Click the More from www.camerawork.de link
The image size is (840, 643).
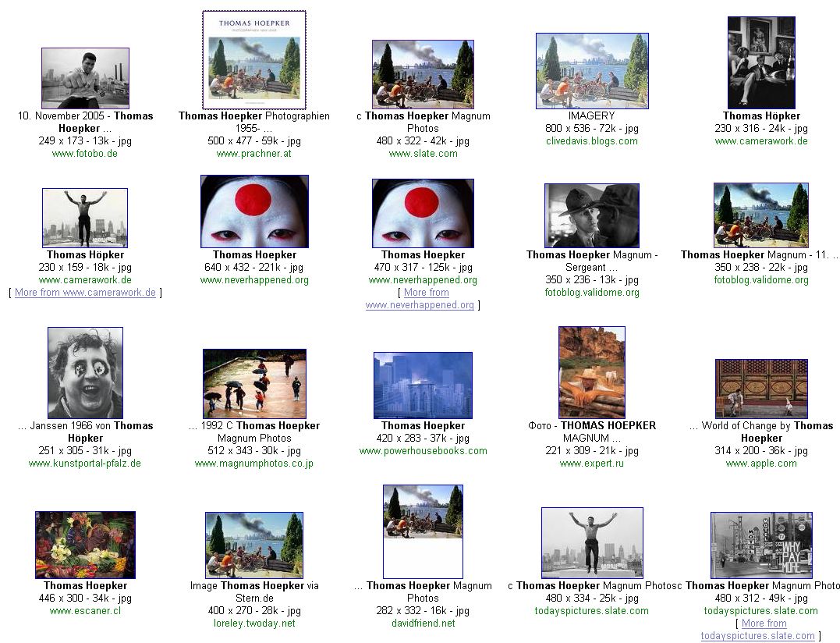click(85, 293)
